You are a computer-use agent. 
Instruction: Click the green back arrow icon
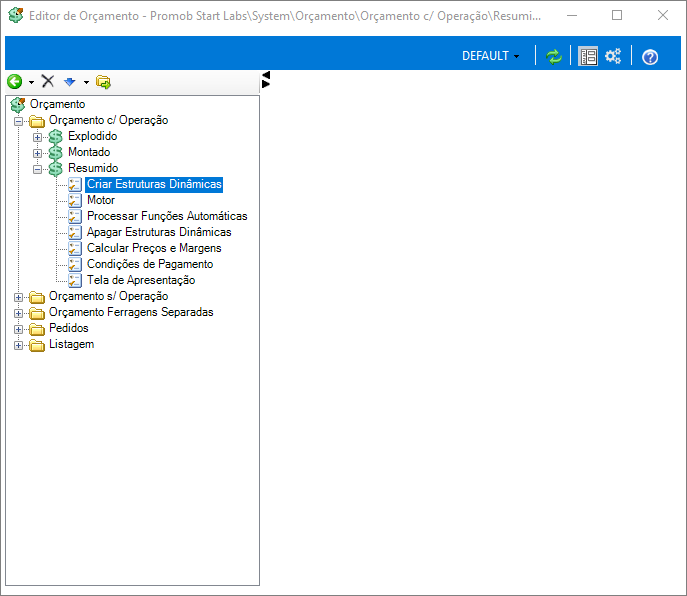pyautogui.click(x=14, y=82)
